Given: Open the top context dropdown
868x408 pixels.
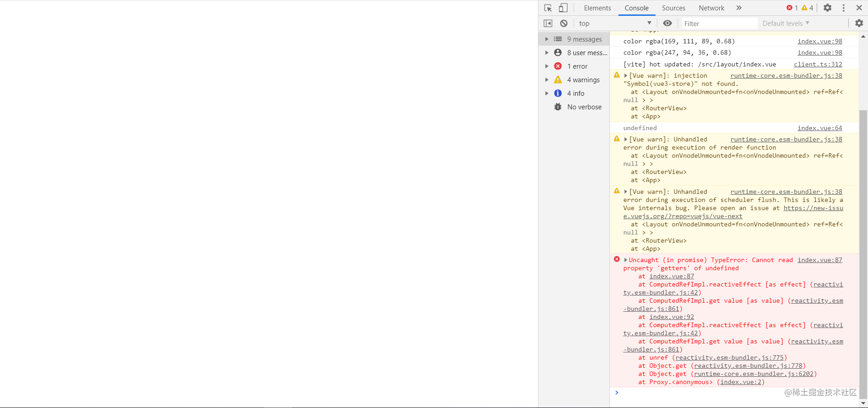Looking at the screenshot, I should (x=615, y=23).
